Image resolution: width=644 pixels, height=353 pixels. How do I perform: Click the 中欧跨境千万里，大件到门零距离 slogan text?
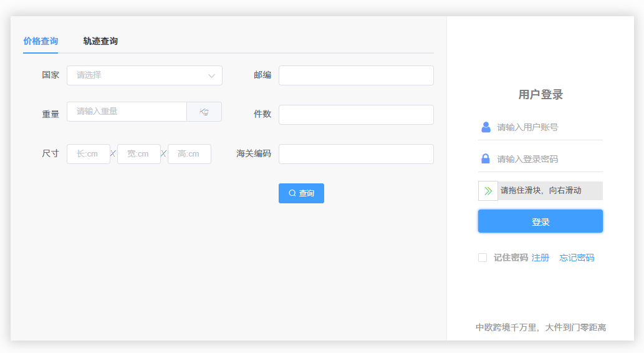541,327
